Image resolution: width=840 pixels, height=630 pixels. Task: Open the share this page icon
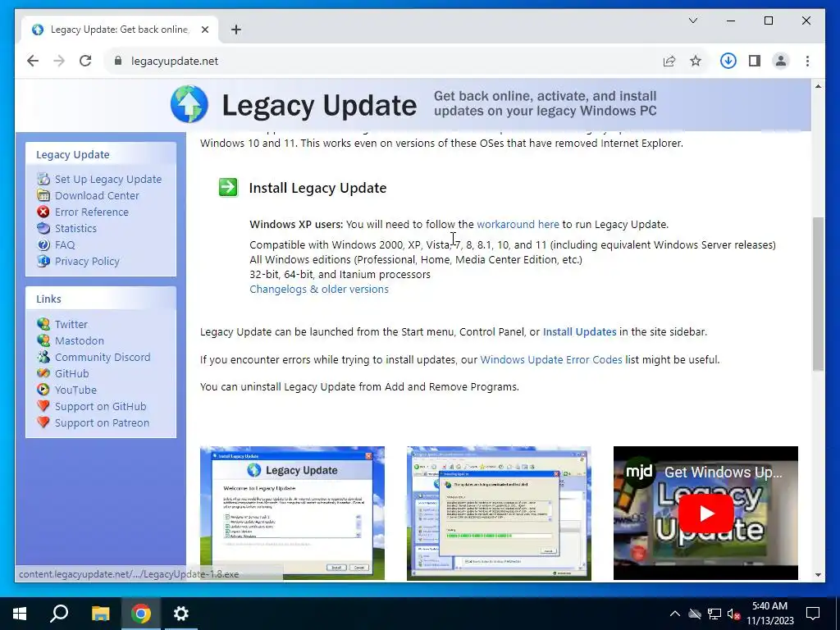[x=669, y=61]
